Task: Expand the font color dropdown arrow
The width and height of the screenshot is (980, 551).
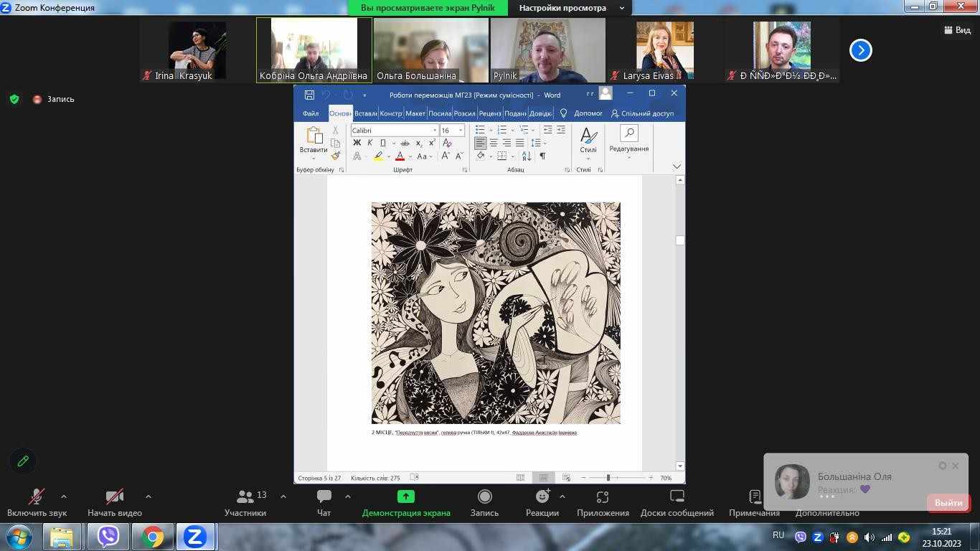Action: pos(410,156)
